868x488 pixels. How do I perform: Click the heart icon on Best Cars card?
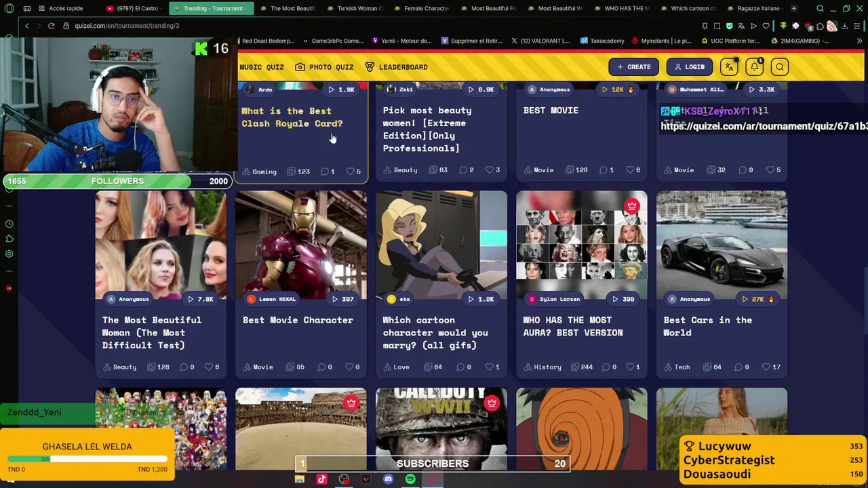point(766,367)
